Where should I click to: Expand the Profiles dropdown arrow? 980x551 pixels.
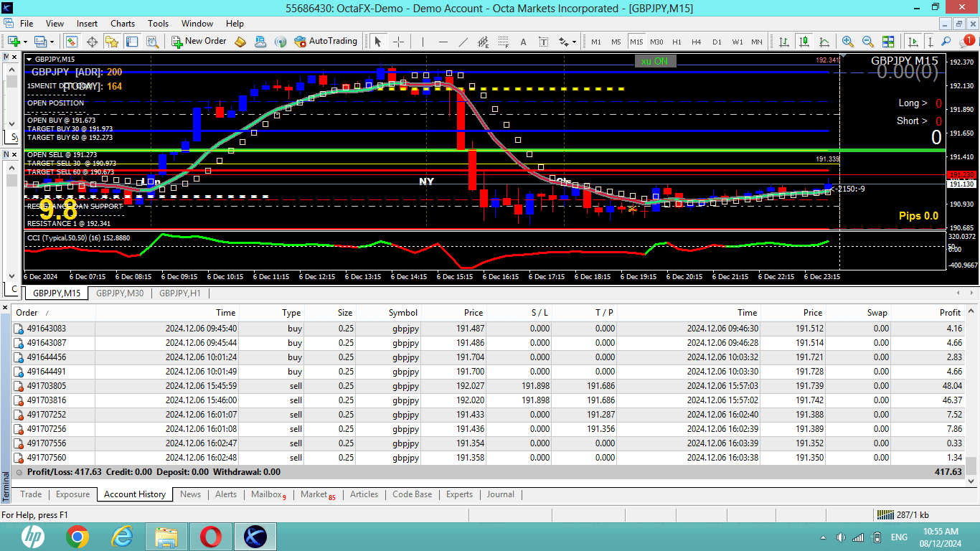point(52,42)
